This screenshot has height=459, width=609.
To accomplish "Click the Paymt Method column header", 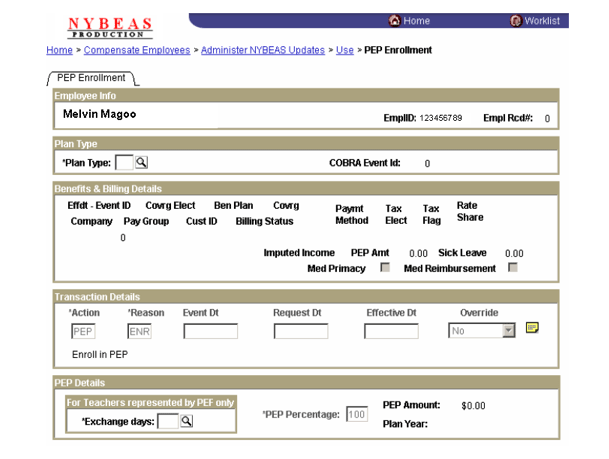I will pos(352,214).
